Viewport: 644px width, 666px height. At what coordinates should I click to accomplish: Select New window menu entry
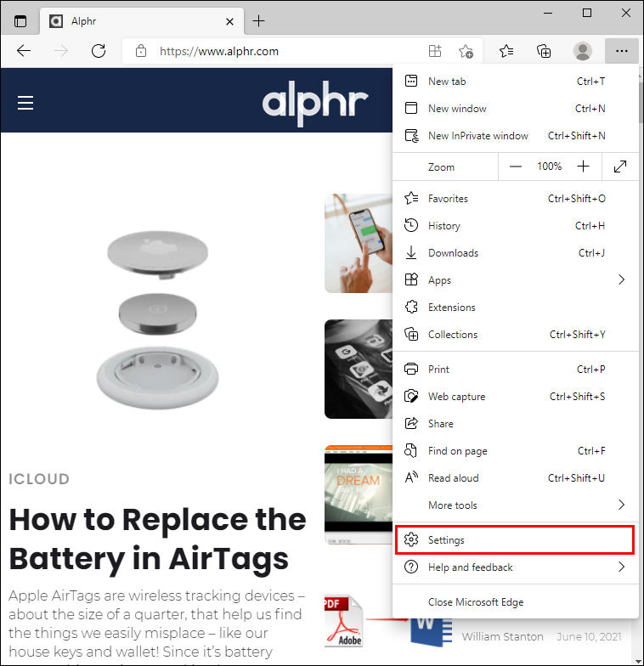click(x=515, y=109)
